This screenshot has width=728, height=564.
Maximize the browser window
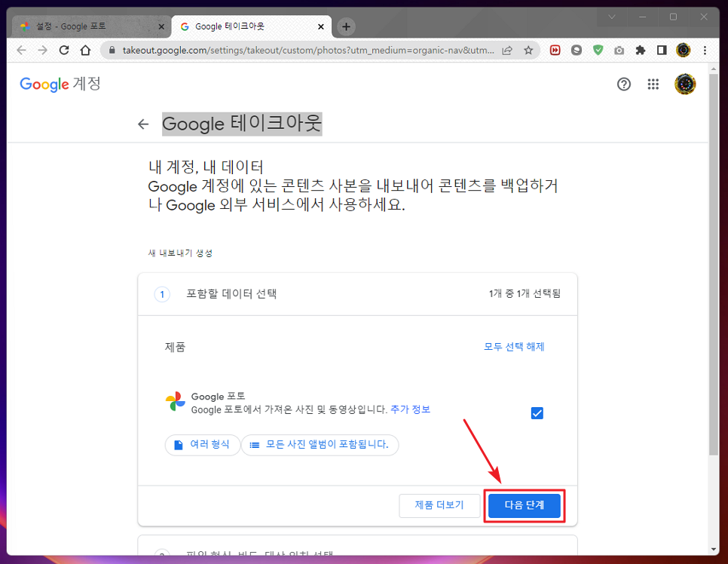pos(673,17)
